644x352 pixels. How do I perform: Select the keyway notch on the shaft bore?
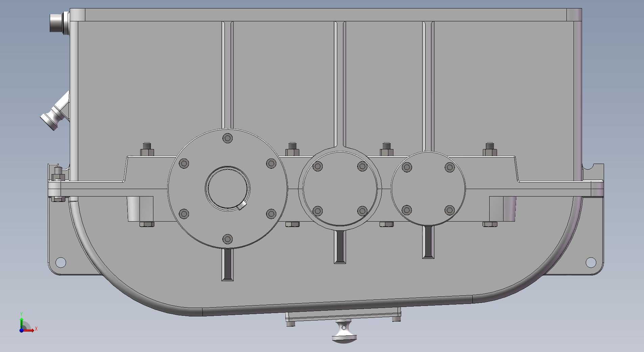(x=241, y=206)
